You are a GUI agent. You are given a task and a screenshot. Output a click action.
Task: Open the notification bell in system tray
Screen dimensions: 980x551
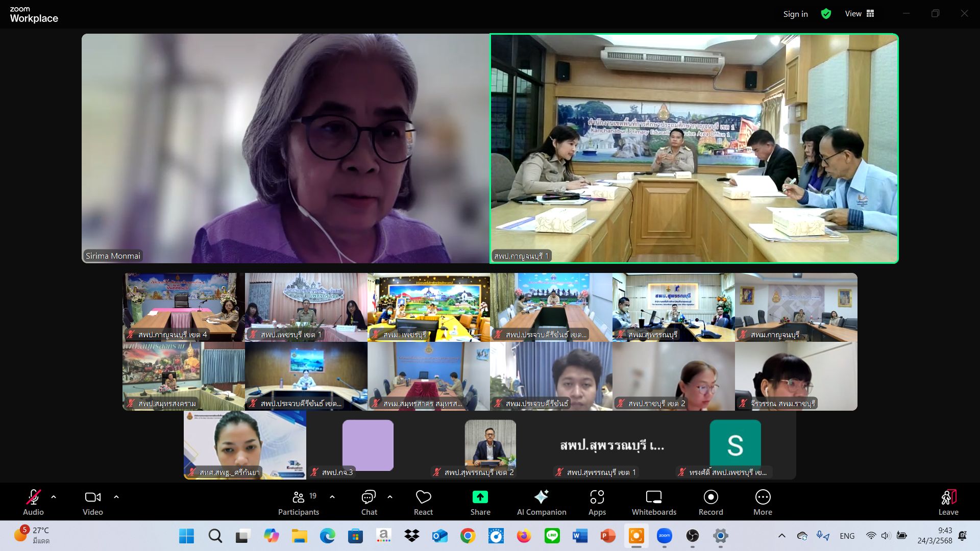tap(963, 536)
